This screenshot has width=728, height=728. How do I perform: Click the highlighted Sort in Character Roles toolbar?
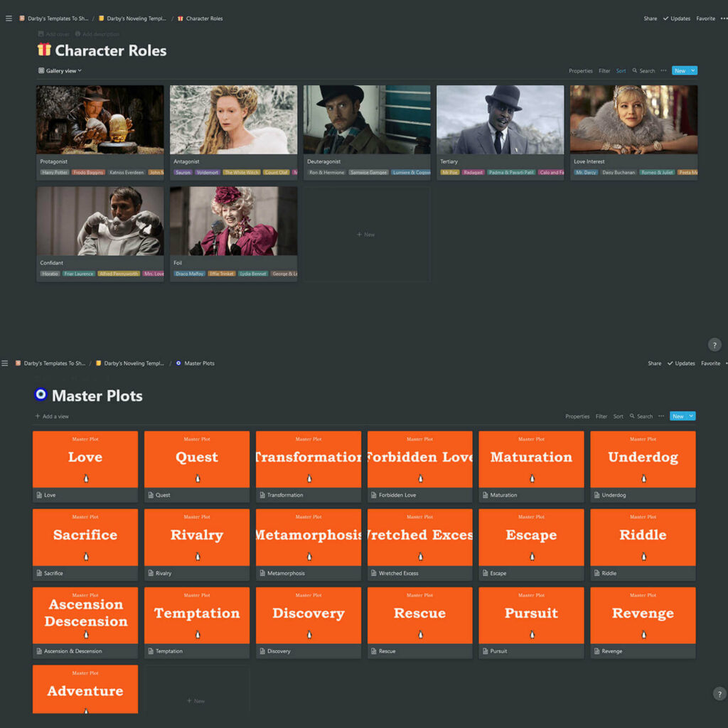click(621, 71)
